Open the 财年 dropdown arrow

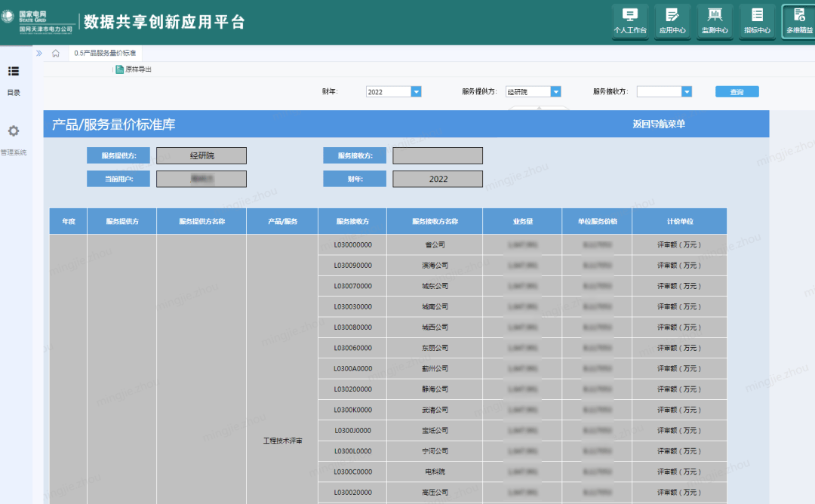click(x=416, y=92)
